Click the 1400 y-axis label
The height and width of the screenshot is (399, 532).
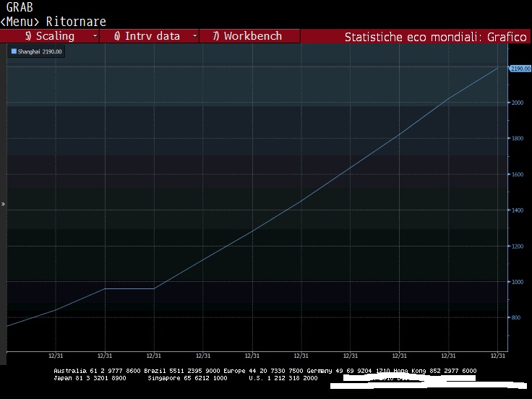(517, 210)
